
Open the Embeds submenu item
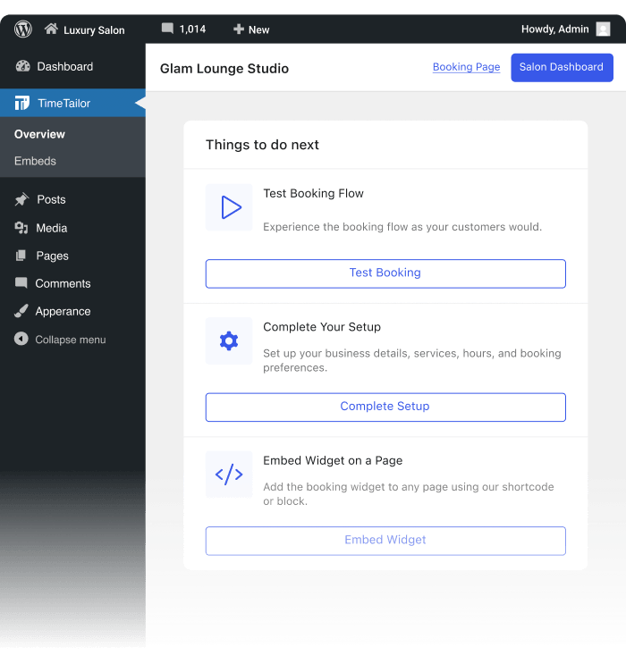coord(35,161)
